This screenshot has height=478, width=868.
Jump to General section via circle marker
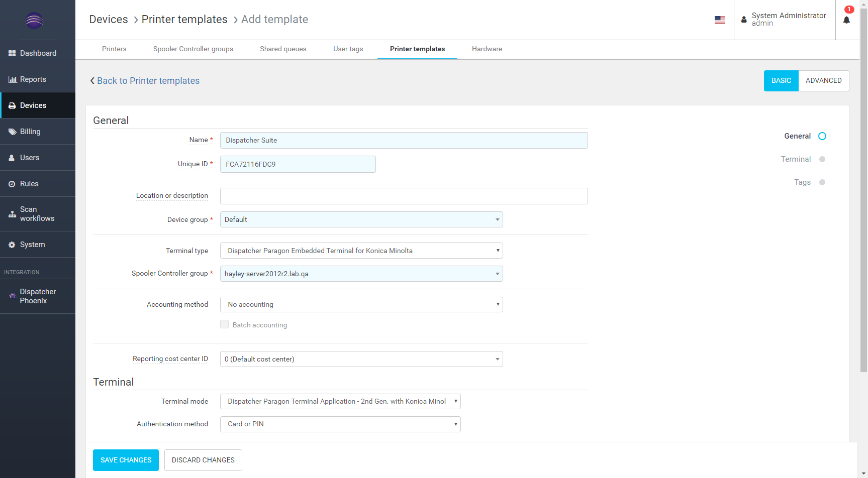(822, 136)
